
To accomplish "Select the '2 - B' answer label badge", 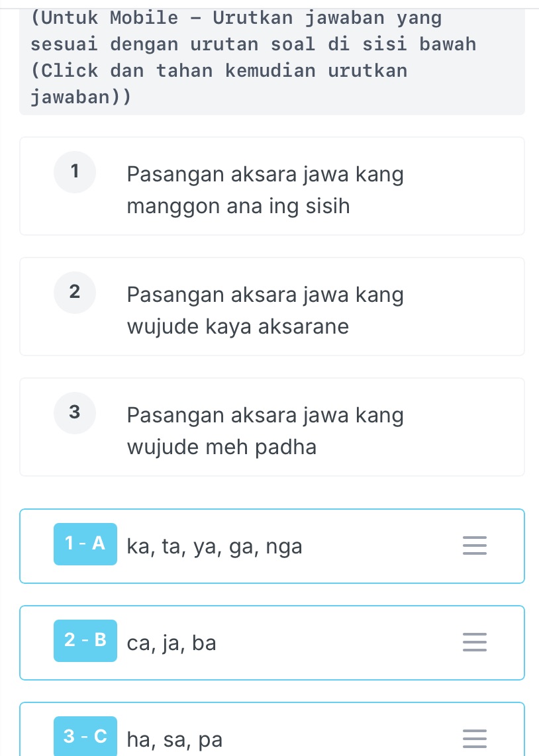I will point(85,640).
